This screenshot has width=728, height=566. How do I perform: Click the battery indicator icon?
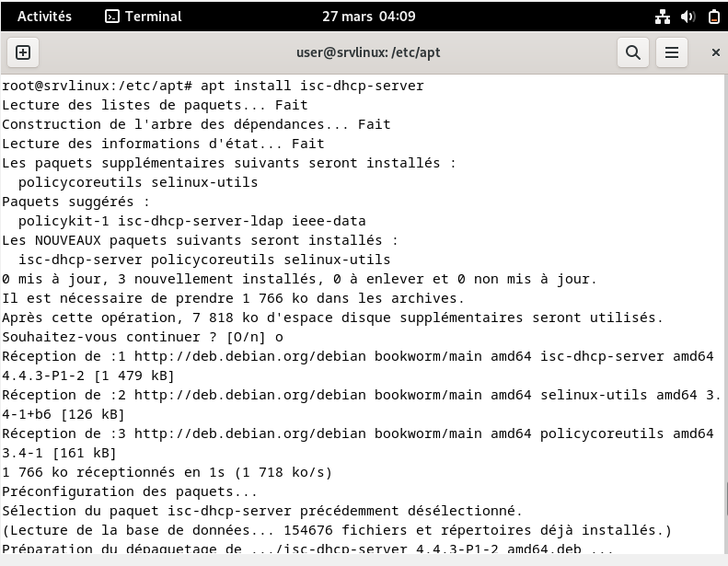click(711, 17)
